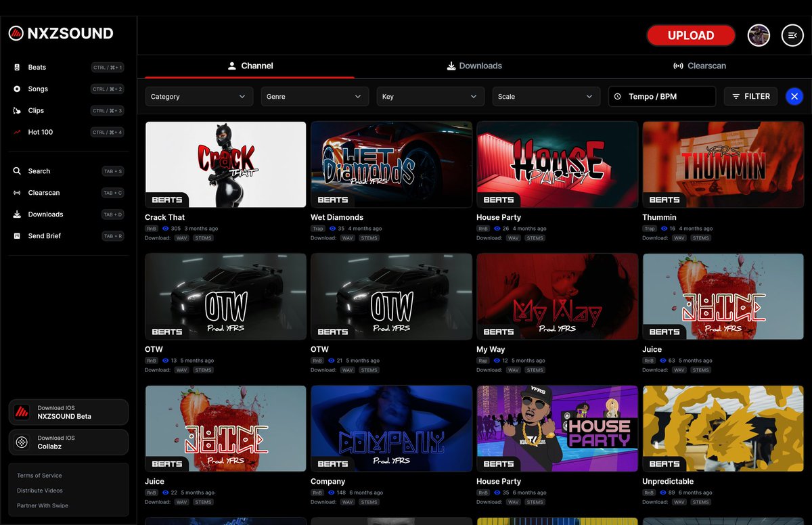Click the Tempo / BPM field
Screen dimensions: 812x525
tap(662, 96)
